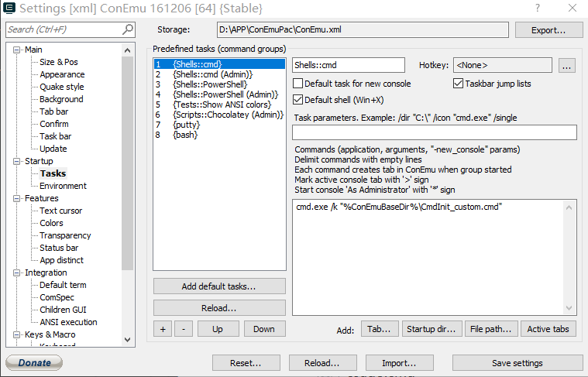Collapse the Features tree node

(x=16, y=198)
